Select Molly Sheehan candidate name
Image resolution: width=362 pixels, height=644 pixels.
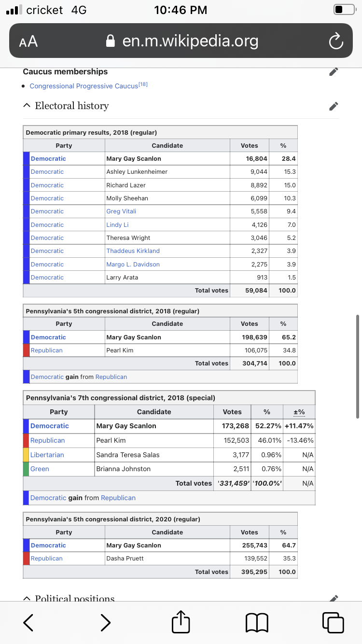click(x=127, y=198)
